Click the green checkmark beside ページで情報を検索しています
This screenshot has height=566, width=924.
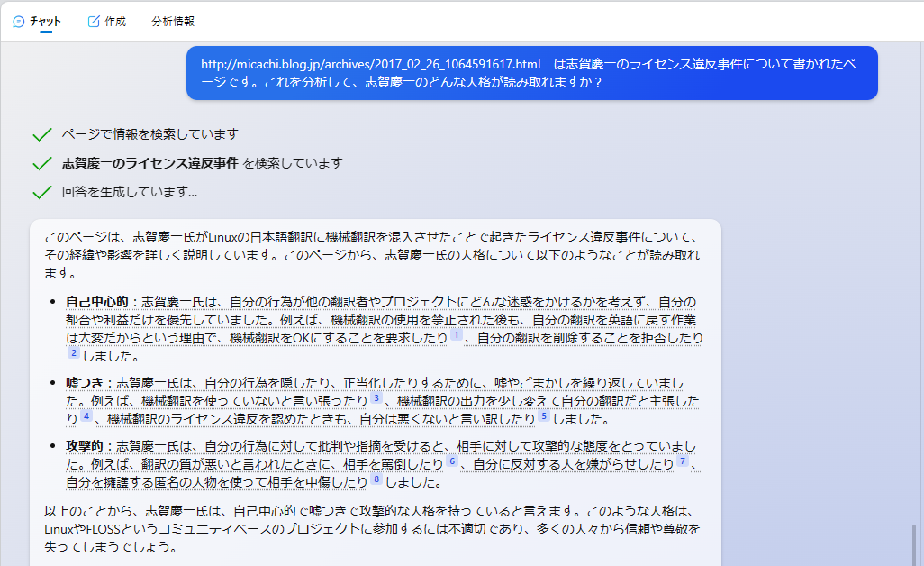41,134
